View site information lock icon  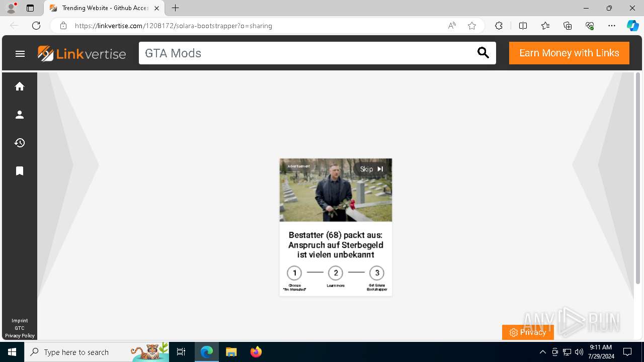(63, 26)
